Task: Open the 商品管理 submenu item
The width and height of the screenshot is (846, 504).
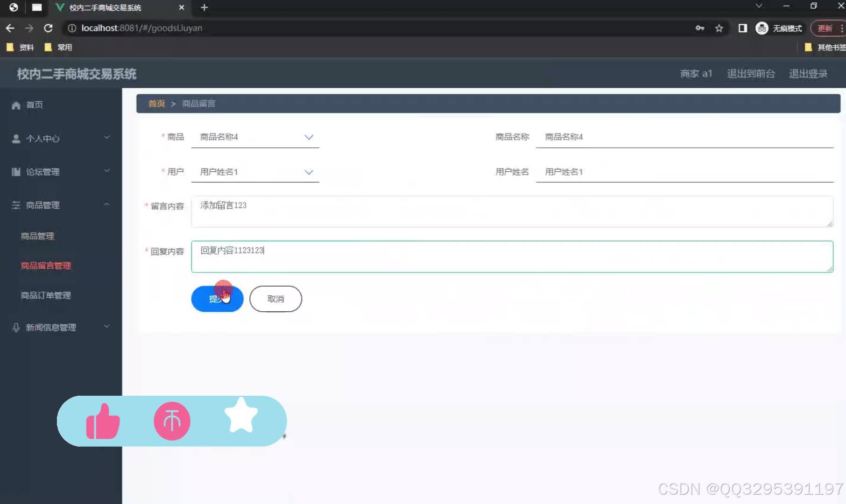Action: click(x=37, y=236)
